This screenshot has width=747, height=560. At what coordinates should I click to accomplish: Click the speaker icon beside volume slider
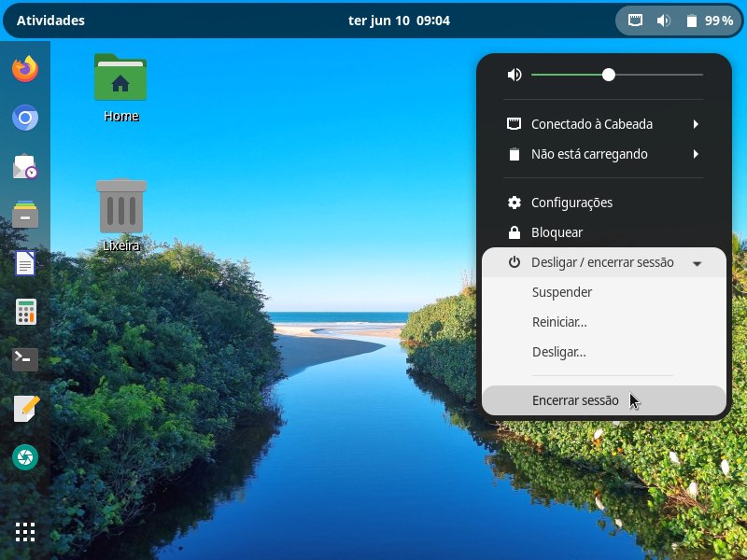pos(514,75)
